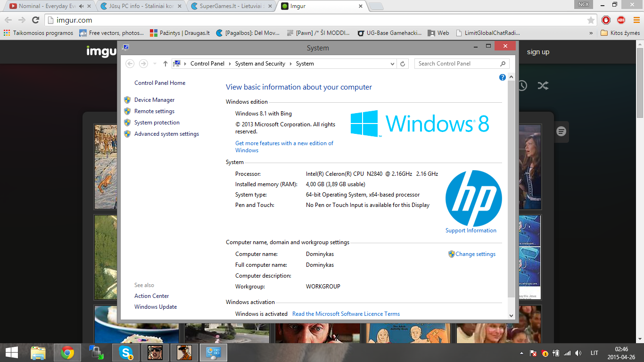
Task: Open the LimitGlobalChatRadi bookmark
Action: click(488, 33)
